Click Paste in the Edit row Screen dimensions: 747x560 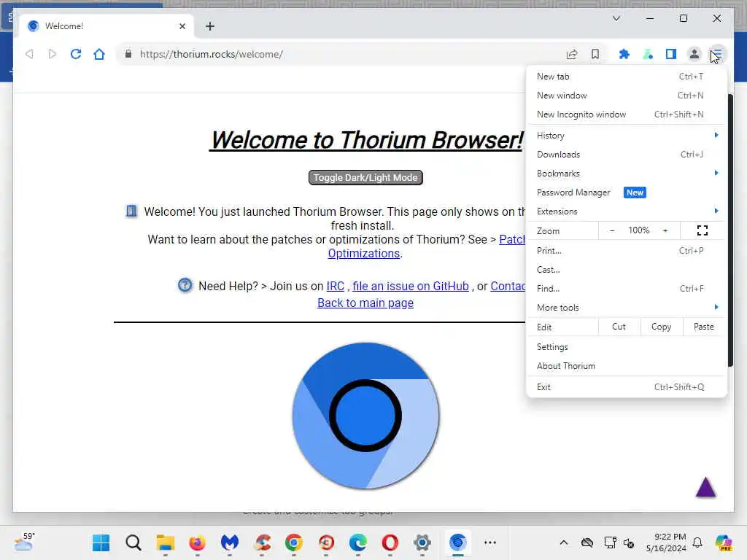point(704,327)
